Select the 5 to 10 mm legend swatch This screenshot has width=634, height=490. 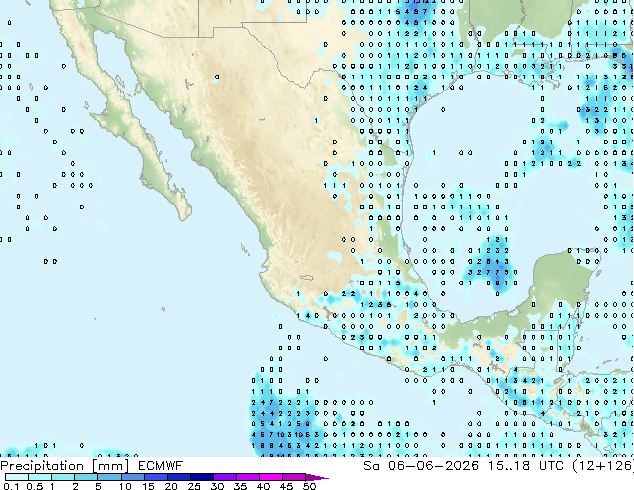109,477
